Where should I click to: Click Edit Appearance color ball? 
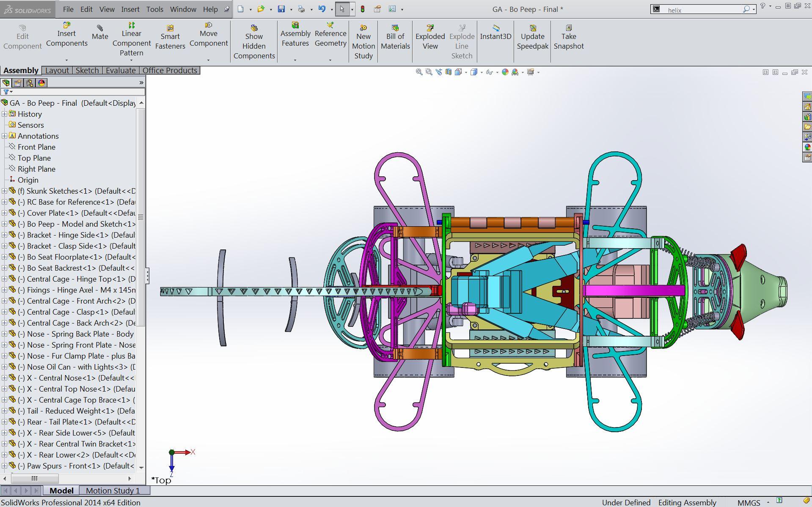point(505,72)
